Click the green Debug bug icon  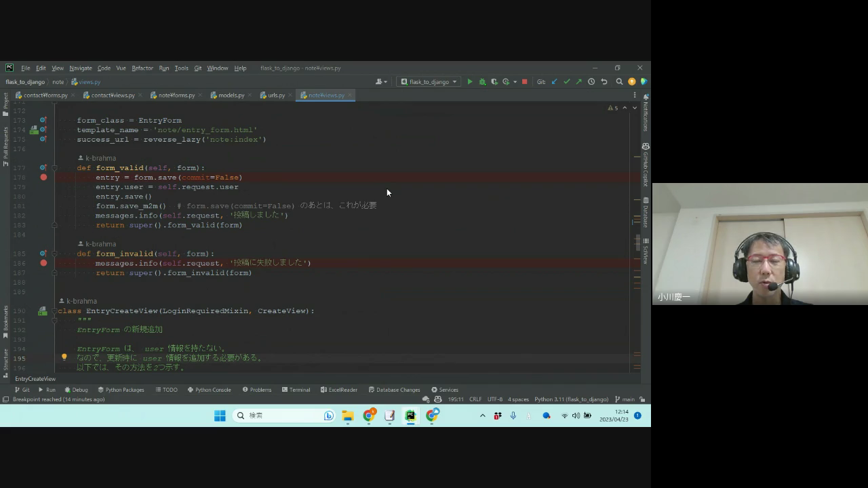(482, 81)
